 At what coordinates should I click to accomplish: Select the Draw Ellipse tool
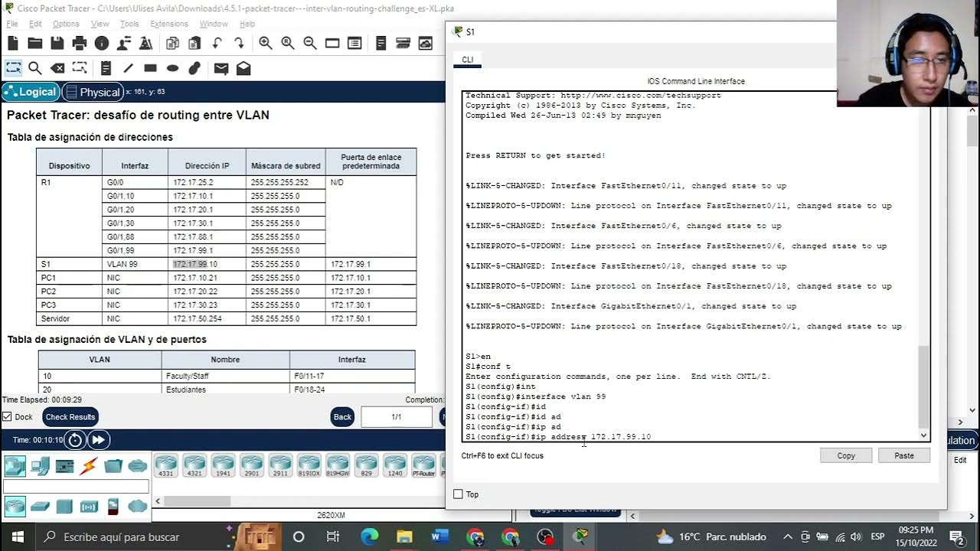point(172,68)
